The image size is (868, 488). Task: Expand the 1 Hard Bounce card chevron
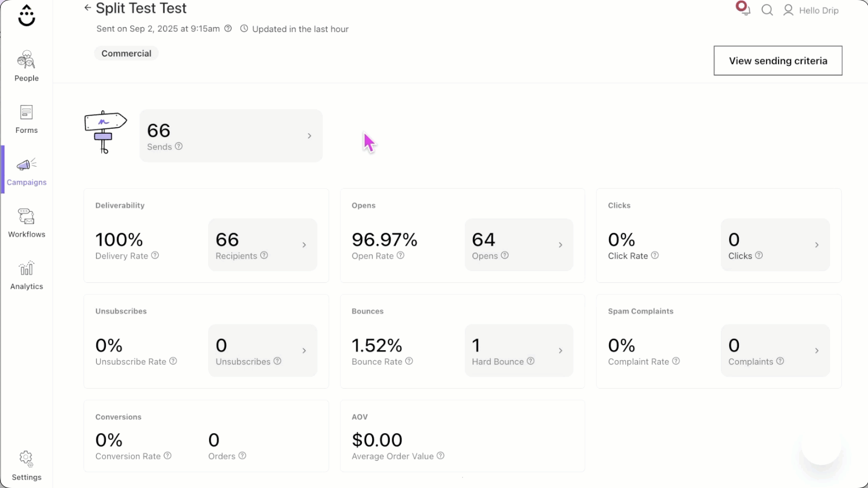[560, 351]
